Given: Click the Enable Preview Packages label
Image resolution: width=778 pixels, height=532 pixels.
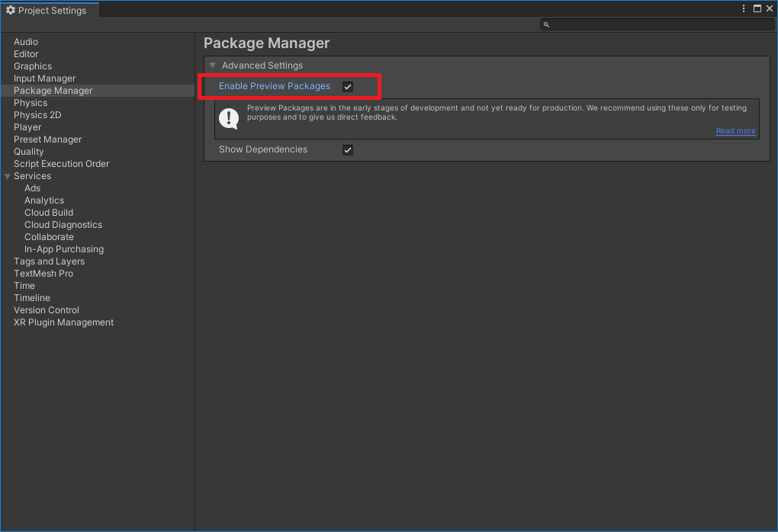Looking at the screenshot, I should tap(275, 86).
